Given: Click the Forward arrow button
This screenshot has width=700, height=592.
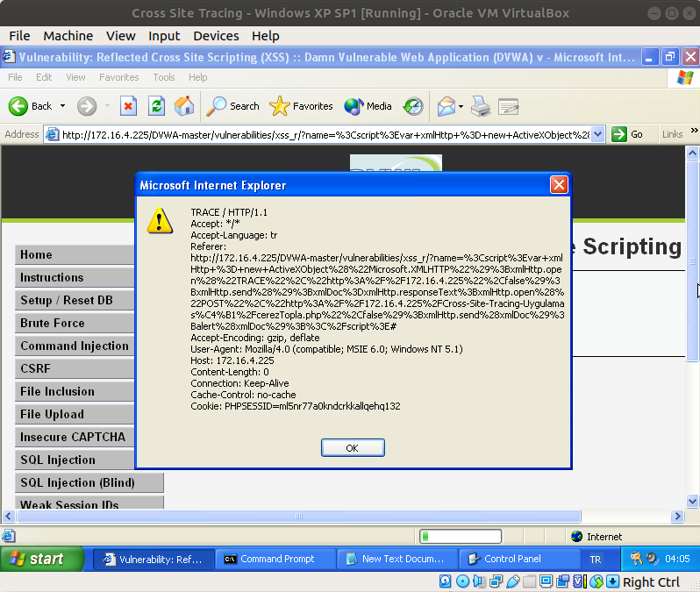Looking at the screenshot, I should click(87, 106).
